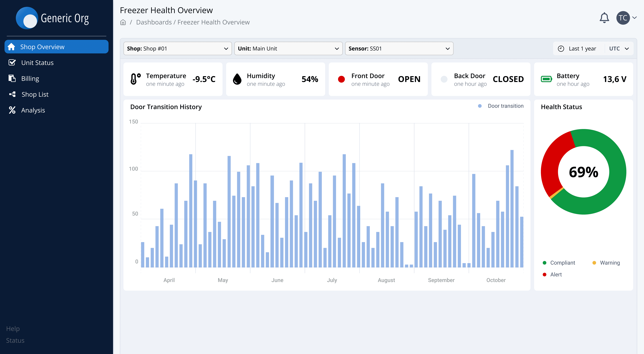Image resolution: width=644 pixels, height=354 pixels.
Task: Click the clock icon beside Last 1 year
Action: [561, 49]
